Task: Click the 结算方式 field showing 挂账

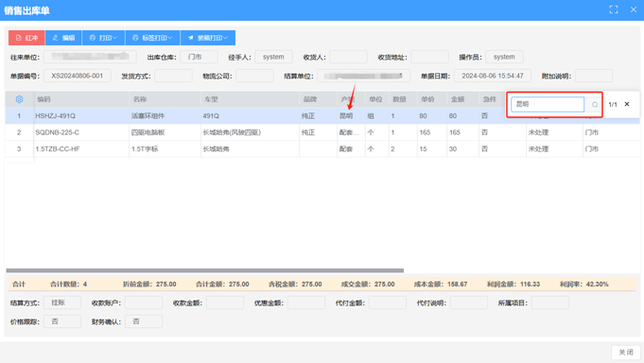Action: click(x=62, y=302)
